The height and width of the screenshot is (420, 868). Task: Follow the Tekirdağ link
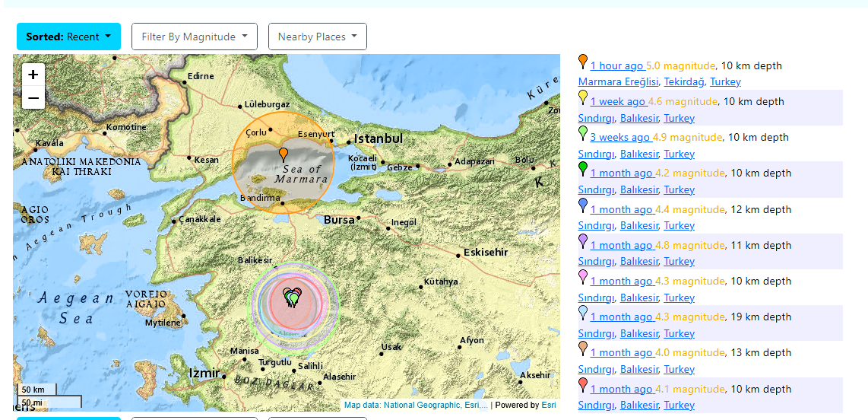coord(684,82)
